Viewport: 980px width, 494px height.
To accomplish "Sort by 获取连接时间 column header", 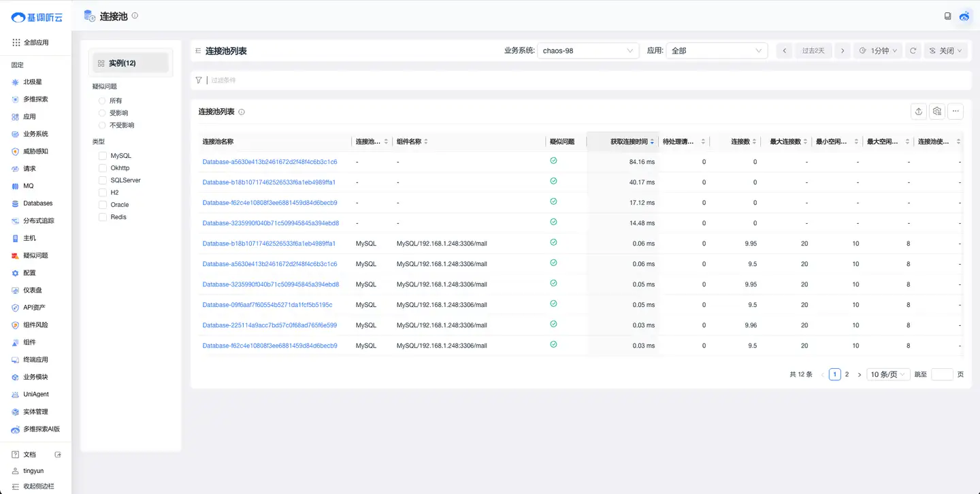I will (x=629, y=142).
